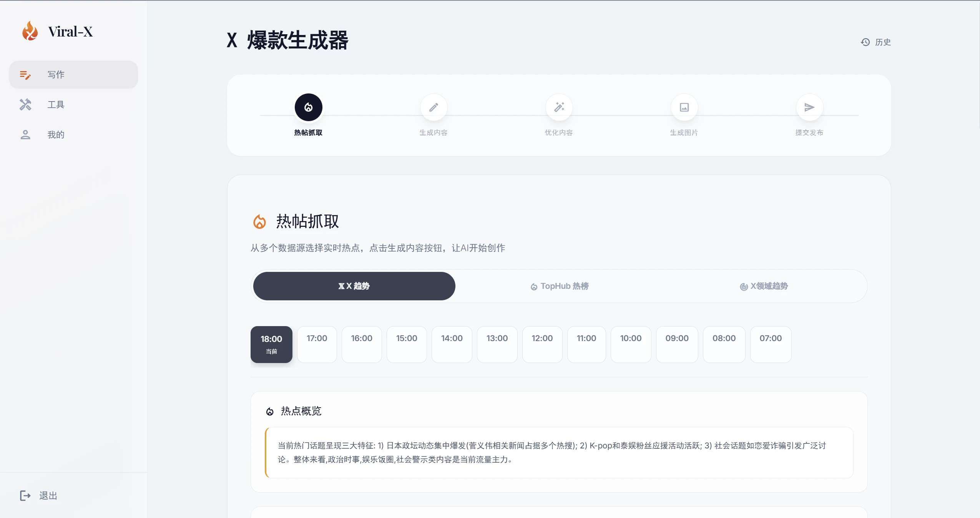Select the 10:00 time slot
980x518 pixels.
click(x=631, y=345)
